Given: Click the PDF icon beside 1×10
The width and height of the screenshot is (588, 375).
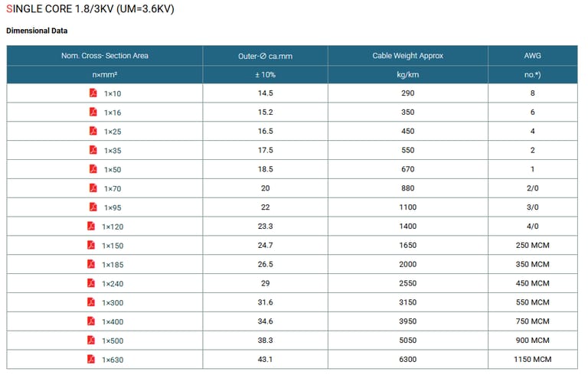Looking at the screenshot, I should (x=93, y=93).
